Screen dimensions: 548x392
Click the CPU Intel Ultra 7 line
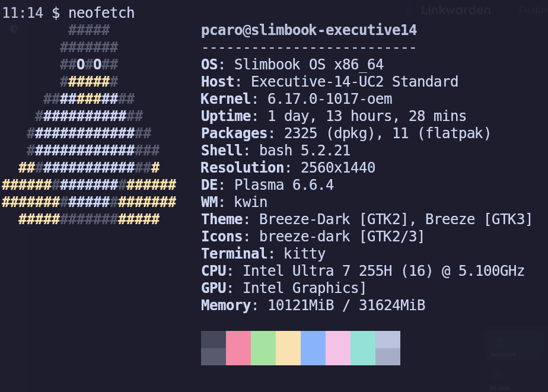(362, 271)
